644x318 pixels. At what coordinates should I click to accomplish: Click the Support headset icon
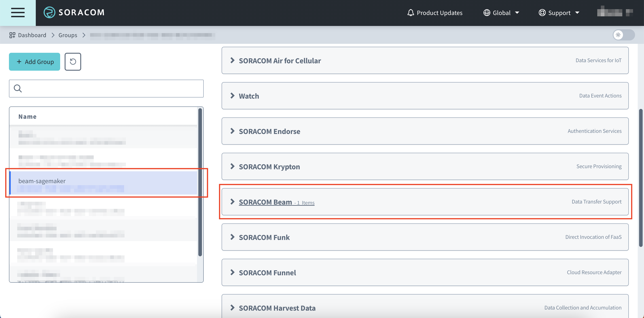click(x=542, y=13)
